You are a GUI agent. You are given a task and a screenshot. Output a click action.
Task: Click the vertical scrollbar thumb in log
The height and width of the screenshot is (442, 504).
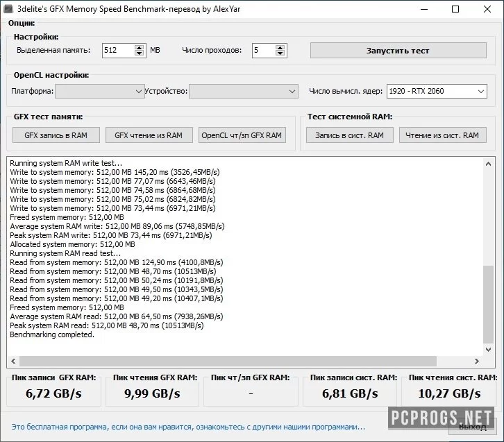488,305
